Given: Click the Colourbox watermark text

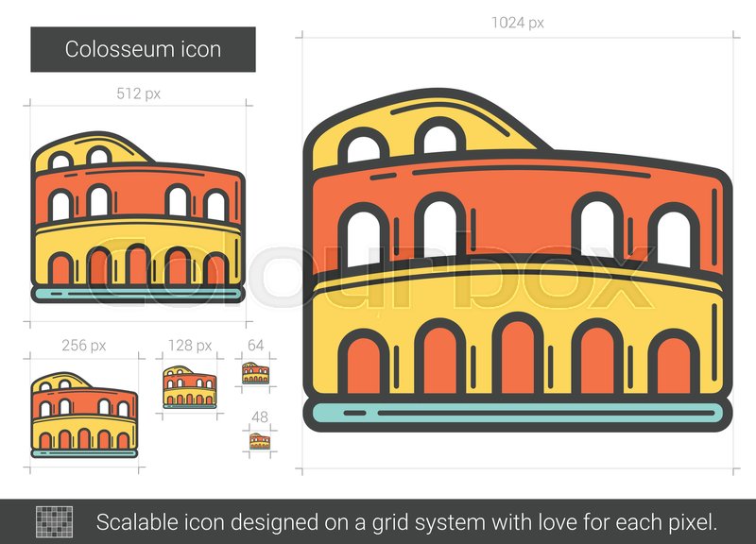Looking at the screenshot, I should pyautogui.click(x=378, y=274).
